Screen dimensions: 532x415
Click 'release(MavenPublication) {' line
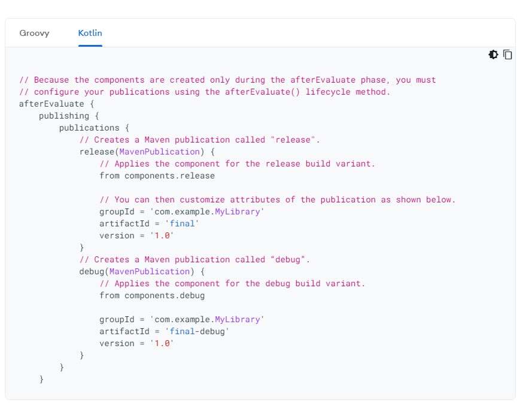[147, 152]
